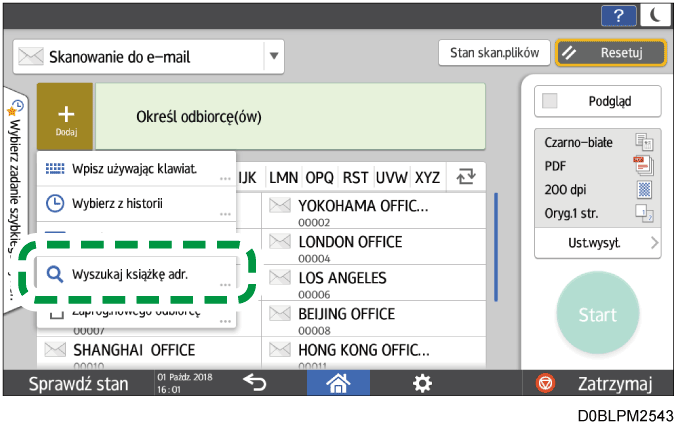Switch to the RST address tab

point(355,177)
